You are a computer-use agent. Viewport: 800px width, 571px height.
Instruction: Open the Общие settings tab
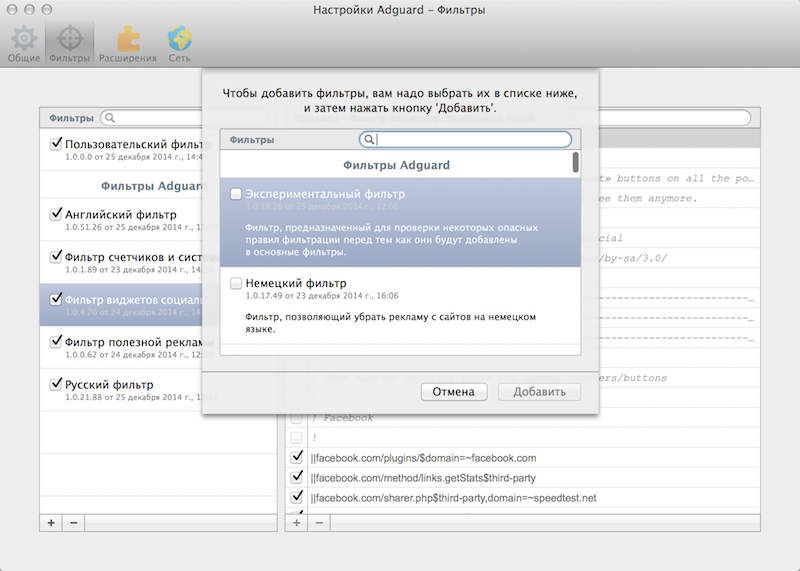(23, 44)
